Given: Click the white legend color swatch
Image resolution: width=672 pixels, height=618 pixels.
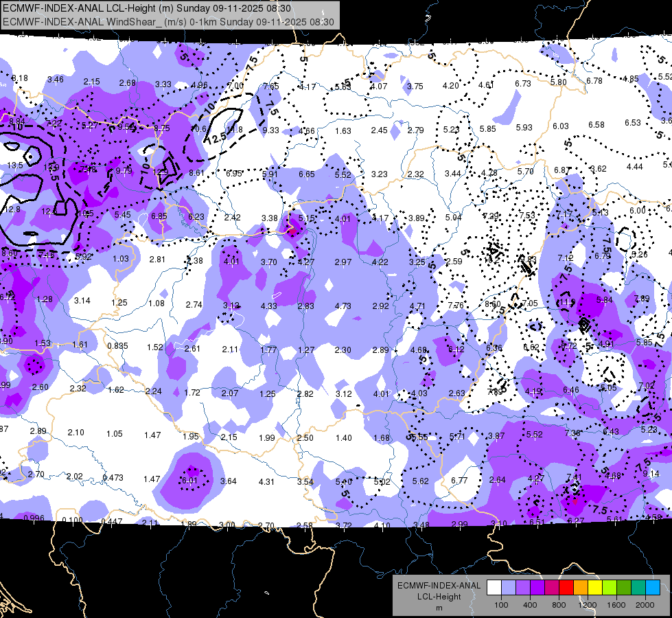Looking at the screenshot, I should click(x=494, y=588).
